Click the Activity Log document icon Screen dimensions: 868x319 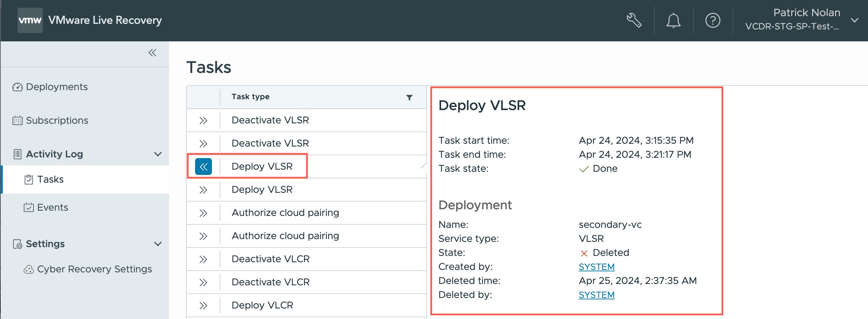(18, 154)
